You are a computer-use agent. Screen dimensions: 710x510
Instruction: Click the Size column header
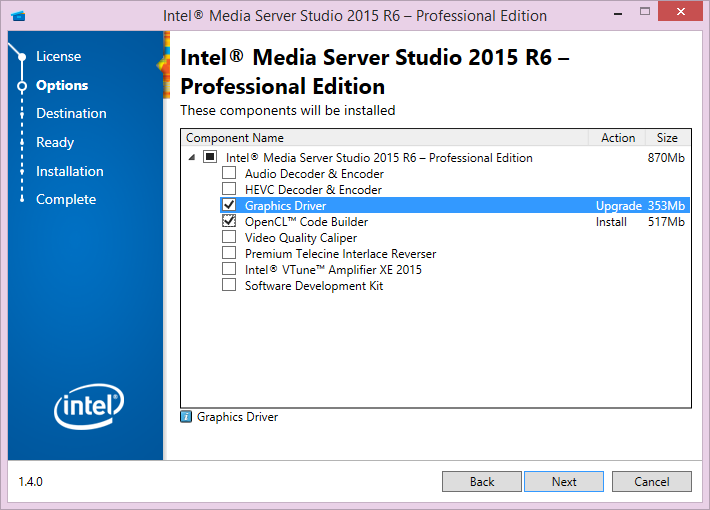[667, 138]
